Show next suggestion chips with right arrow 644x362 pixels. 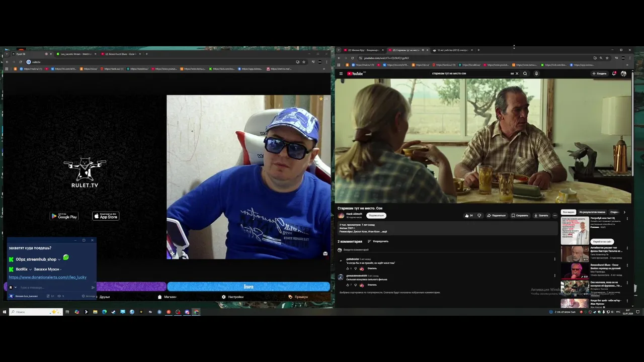click(624, 212)
